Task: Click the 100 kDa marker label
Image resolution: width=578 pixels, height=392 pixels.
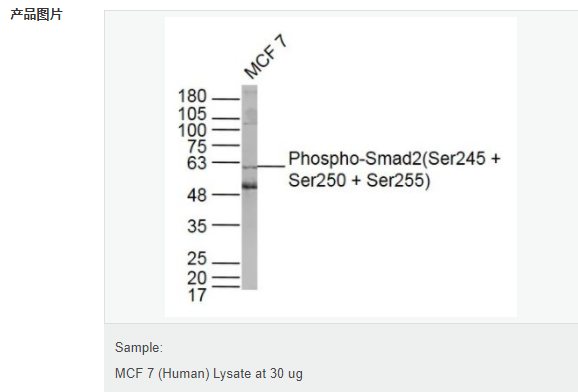Action: (x=192, y=131)
